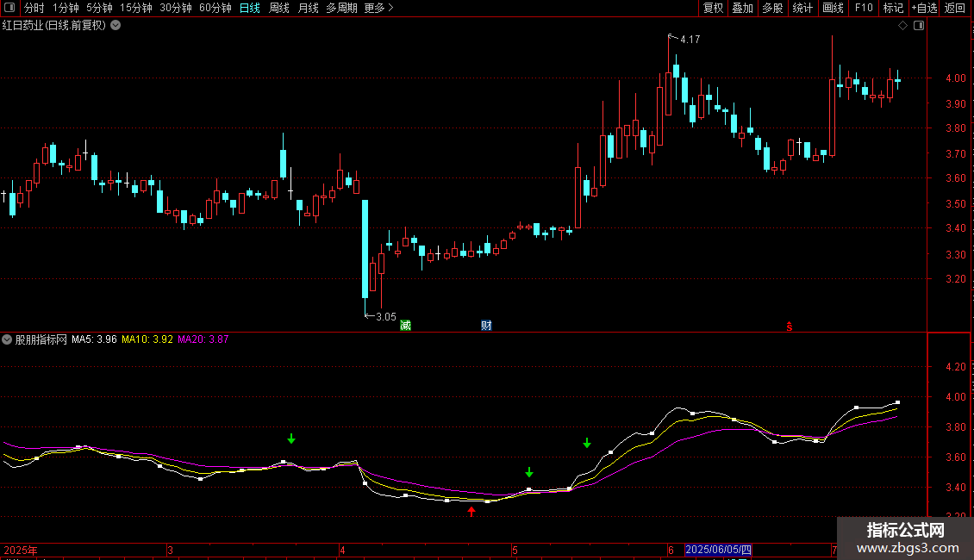
Task: Click green down arrow near month 5
Action: [529, 472]
